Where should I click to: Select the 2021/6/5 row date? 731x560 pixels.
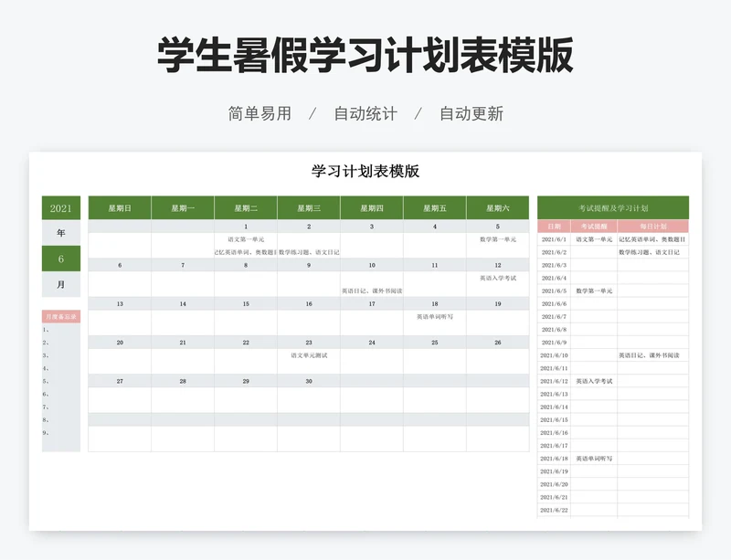554,291
